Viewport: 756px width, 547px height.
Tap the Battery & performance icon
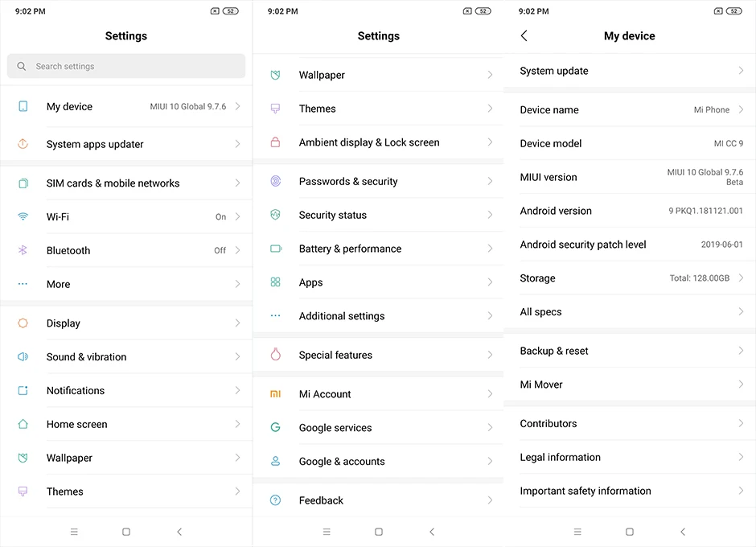(276, 249)
